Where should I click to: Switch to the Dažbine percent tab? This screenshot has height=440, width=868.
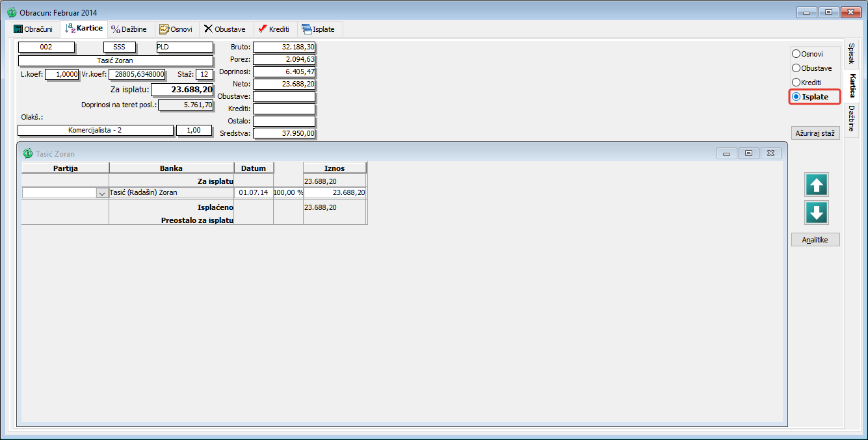(x=129, y=29)
